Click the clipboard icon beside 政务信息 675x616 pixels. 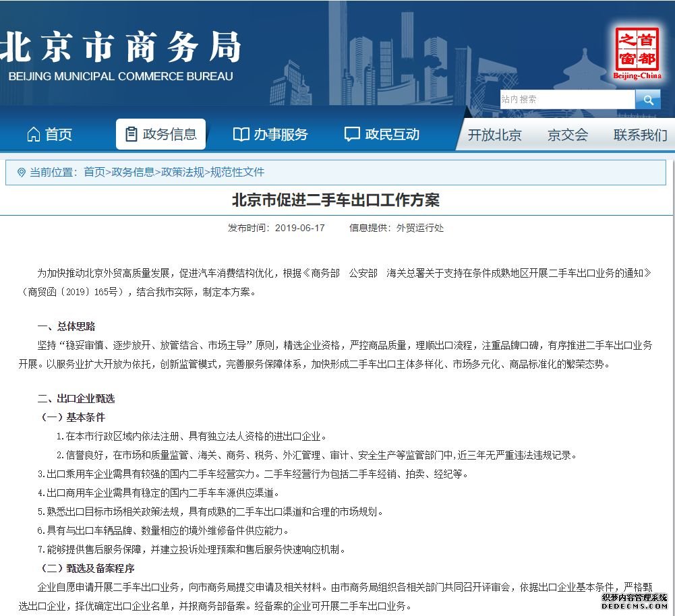click(x=131, y=134)
